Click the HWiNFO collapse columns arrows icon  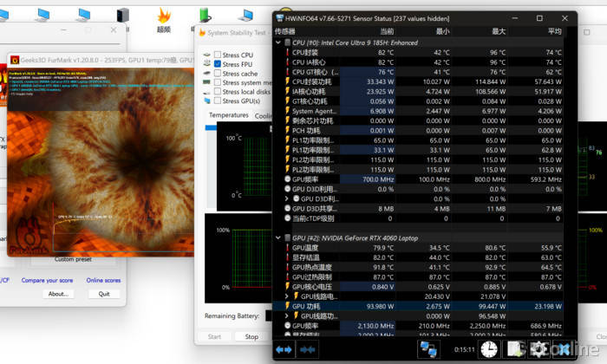(306, 348)
